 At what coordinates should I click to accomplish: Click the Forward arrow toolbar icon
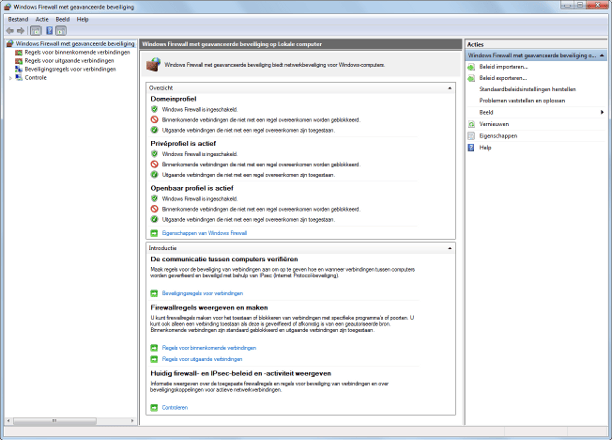[x=21, y=30]
